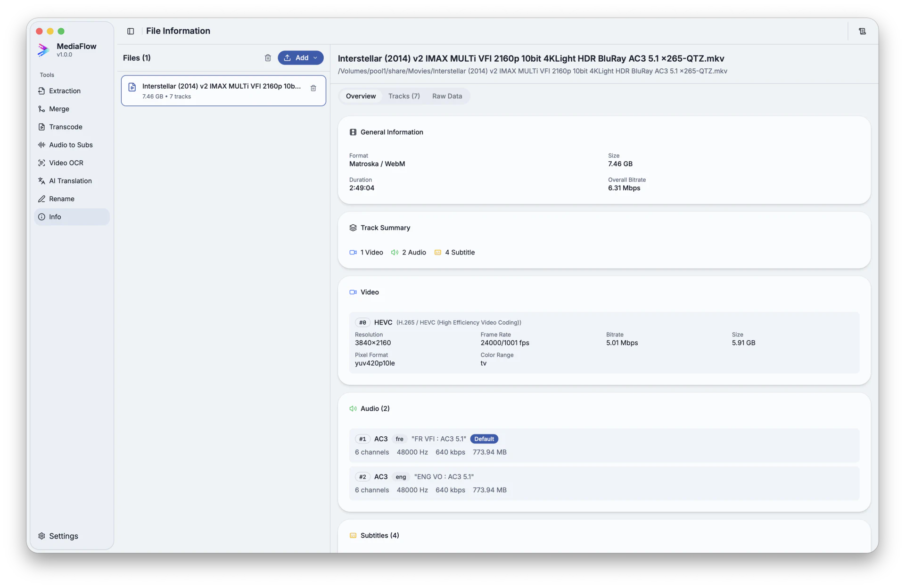Click the Overall Bitrate value 6.31 Mbps
Viewport: 905px width, 588px height.
tap(624, 188)
